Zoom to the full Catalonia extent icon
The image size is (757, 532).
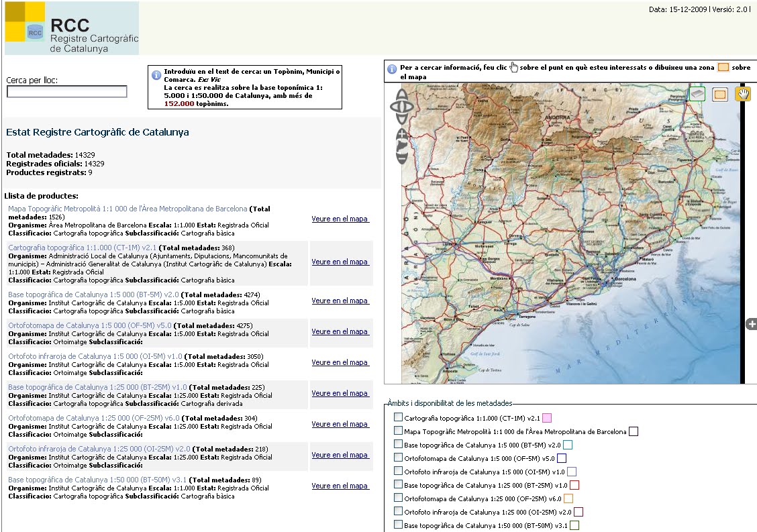click(x=402, y=146)
